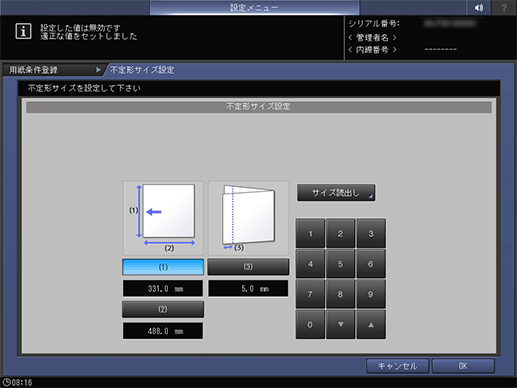The width and height of the screenshot is (517, 388).
Task: Click the clock icon in status bar
Action: [x=7, y=382]
